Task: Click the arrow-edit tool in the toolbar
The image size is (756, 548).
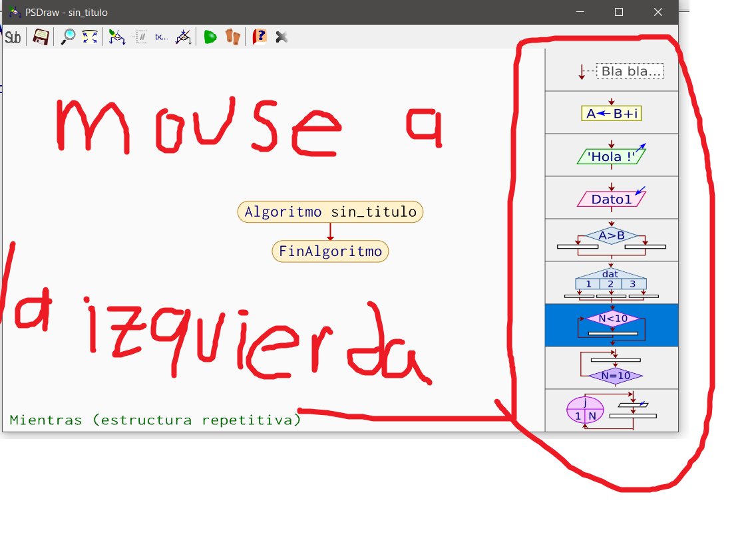Action: 116,37
